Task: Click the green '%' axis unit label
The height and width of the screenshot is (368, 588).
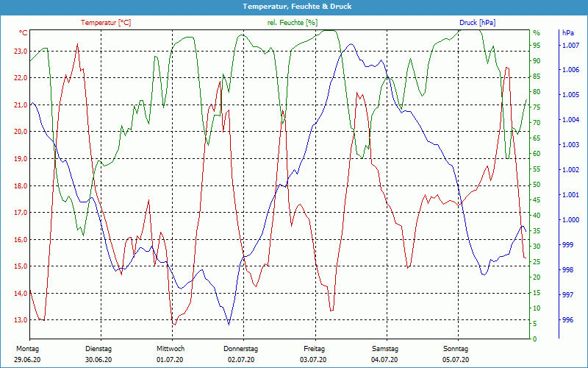Action: [x=537, y=32]
